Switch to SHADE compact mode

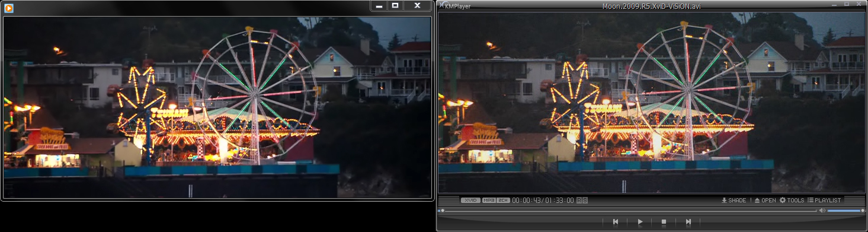[x=734, y=201]
